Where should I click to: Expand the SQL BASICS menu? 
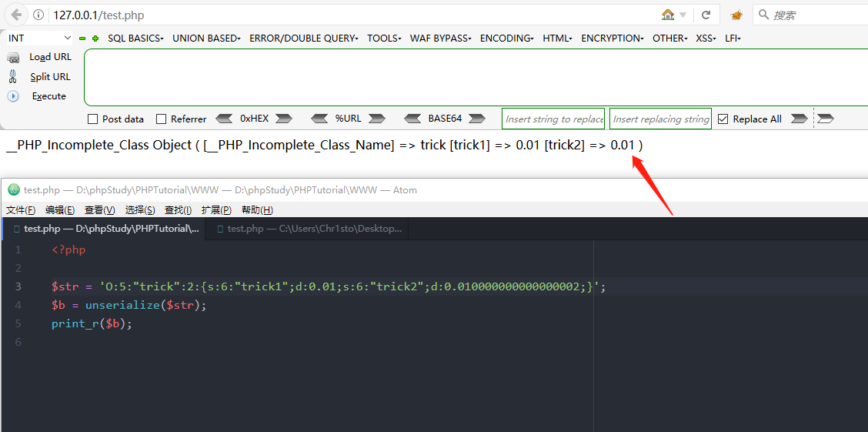click(x=135, y=39)
